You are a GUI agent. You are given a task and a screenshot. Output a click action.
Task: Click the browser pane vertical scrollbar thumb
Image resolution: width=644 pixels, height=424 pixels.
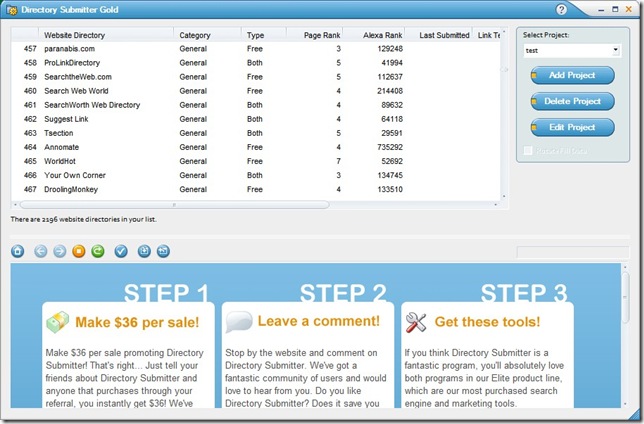(626, 297)
